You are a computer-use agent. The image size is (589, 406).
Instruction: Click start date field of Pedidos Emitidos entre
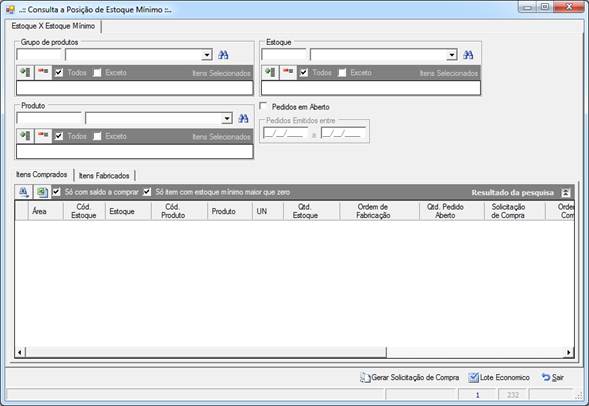[285, 133]
